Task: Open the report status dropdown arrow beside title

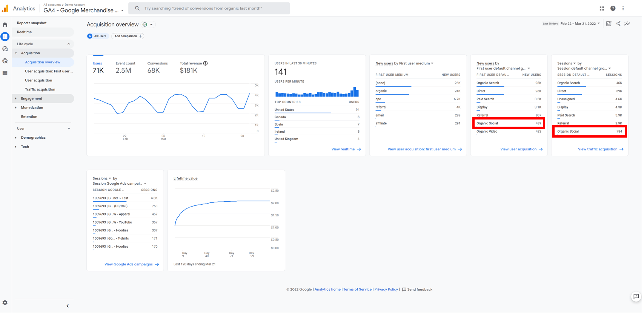Action: [151, 25]
